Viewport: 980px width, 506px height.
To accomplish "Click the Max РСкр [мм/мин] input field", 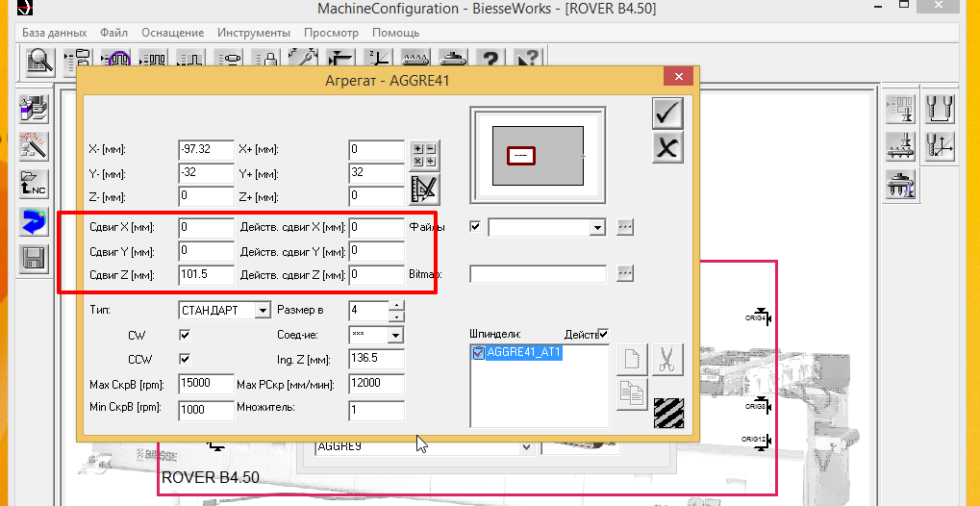I will coord(376,384).
